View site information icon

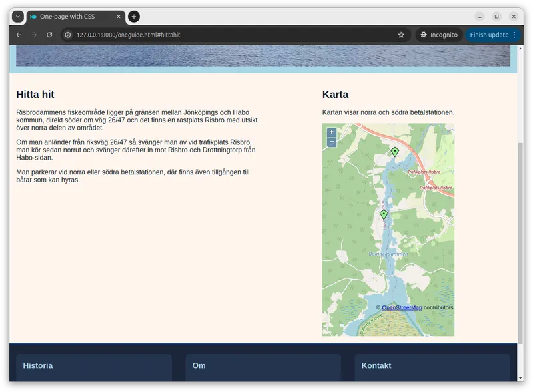(68, 35)
